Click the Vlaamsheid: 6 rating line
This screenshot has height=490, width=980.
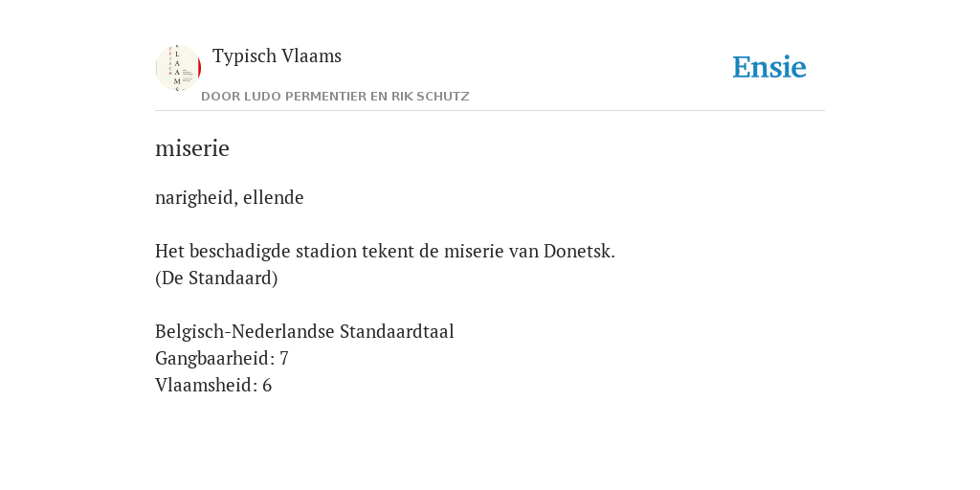[x=213, y=385]
